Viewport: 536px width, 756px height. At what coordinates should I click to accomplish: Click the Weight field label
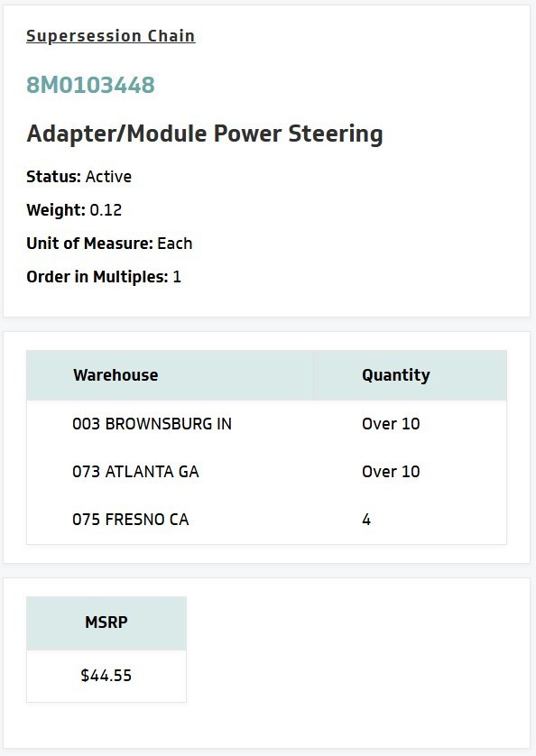[x=55, y=210]
